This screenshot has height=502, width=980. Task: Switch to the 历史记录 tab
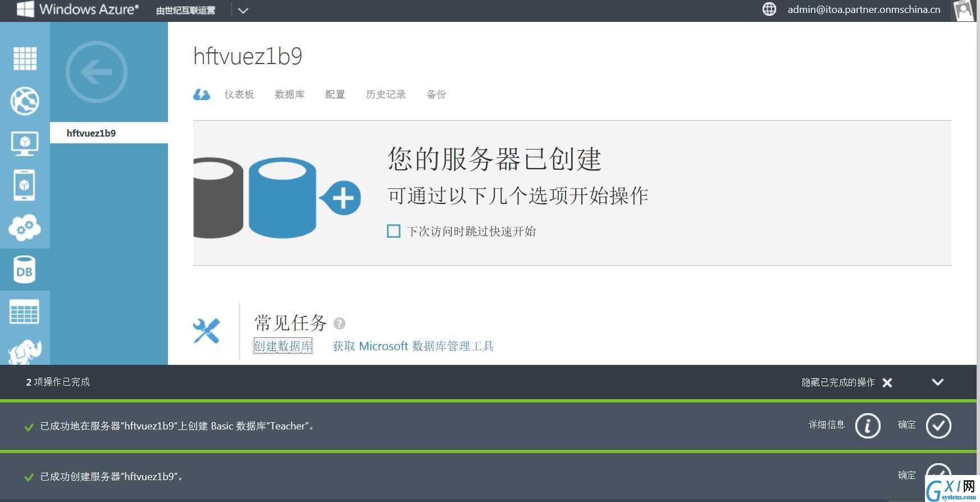(x=386, y=94)
